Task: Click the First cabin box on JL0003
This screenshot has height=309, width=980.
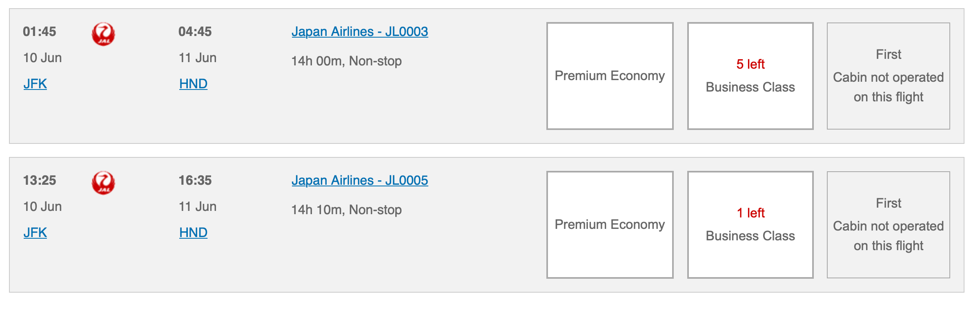Action: coord(888,76)
